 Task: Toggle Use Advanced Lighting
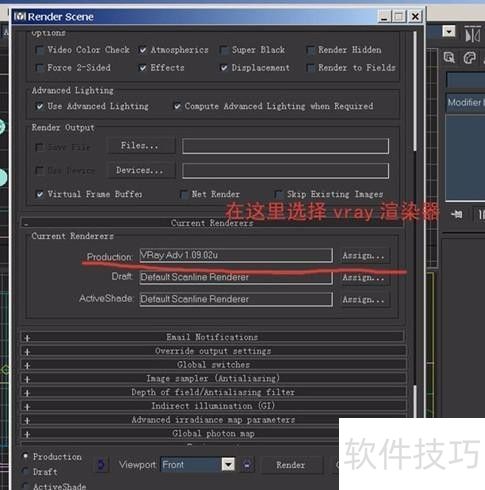(40, 107)
